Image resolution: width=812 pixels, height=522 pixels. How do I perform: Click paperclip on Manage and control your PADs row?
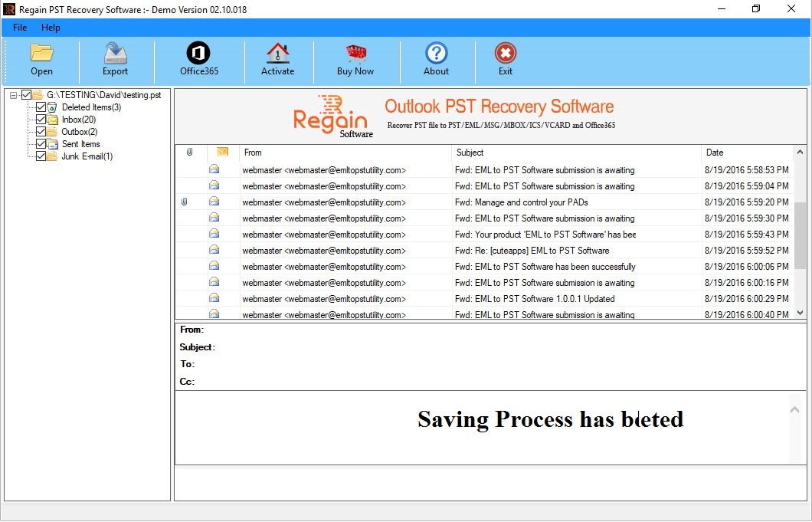coord(185,202)
